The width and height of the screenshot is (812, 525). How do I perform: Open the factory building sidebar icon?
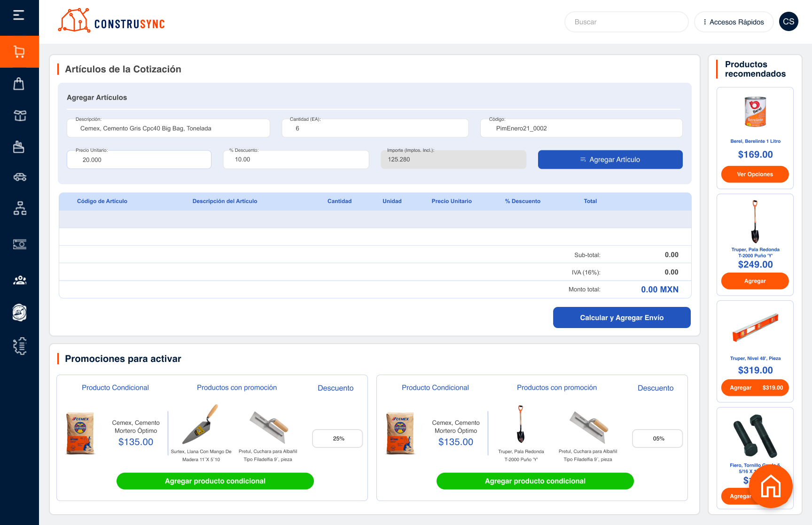coord(19,147)
